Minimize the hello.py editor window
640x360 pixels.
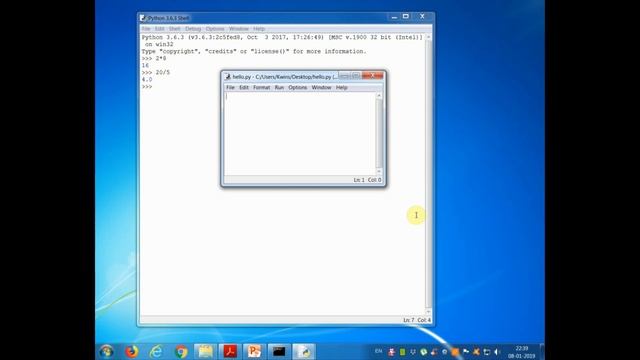(x=344, y=76)
